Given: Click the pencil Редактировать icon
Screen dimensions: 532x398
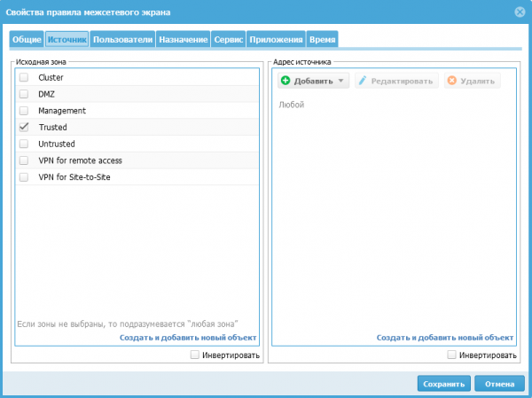Looking at the screenshot, I should click(x=362, y=81).
